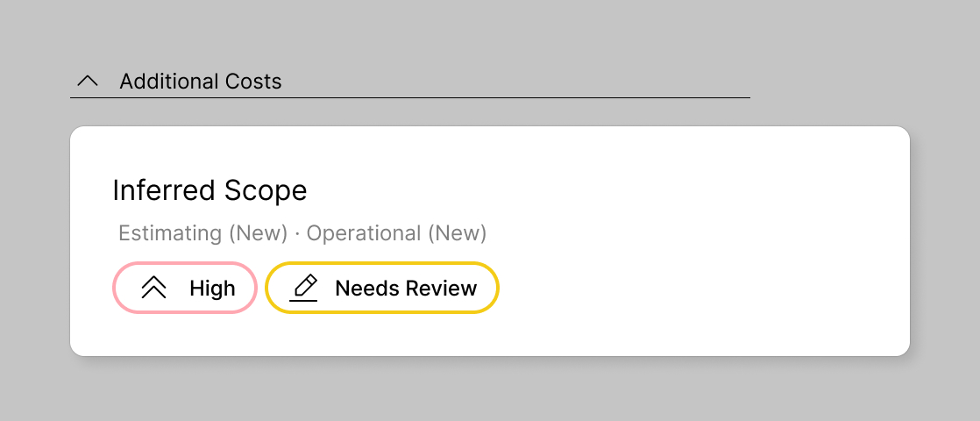Viewport: 980px width, 421px height.
Task: Select the High priority badge label
Action: click(x=212, y=288)
